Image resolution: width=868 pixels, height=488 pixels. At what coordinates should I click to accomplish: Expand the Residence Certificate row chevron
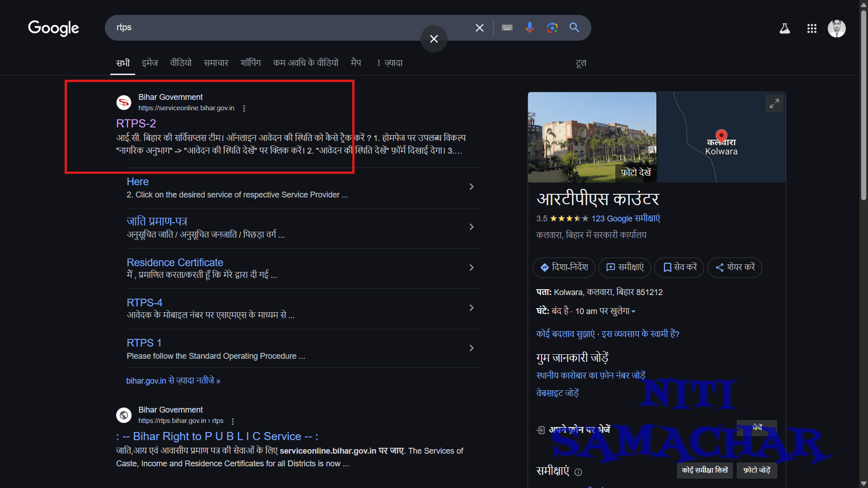coord(472,267)
